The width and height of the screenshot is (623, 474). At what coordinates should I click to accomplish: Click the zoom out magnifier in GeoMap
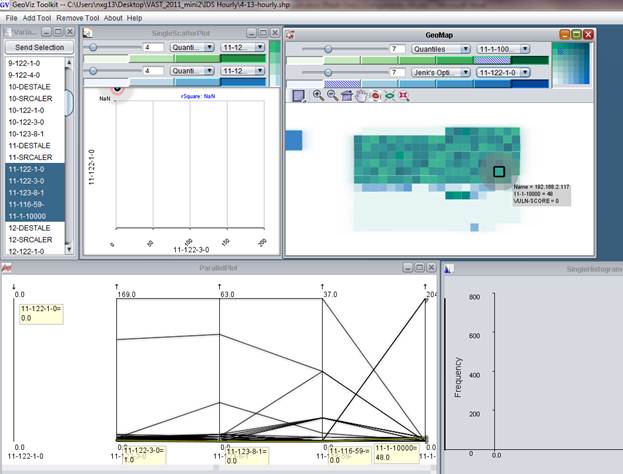click(331, 96)
